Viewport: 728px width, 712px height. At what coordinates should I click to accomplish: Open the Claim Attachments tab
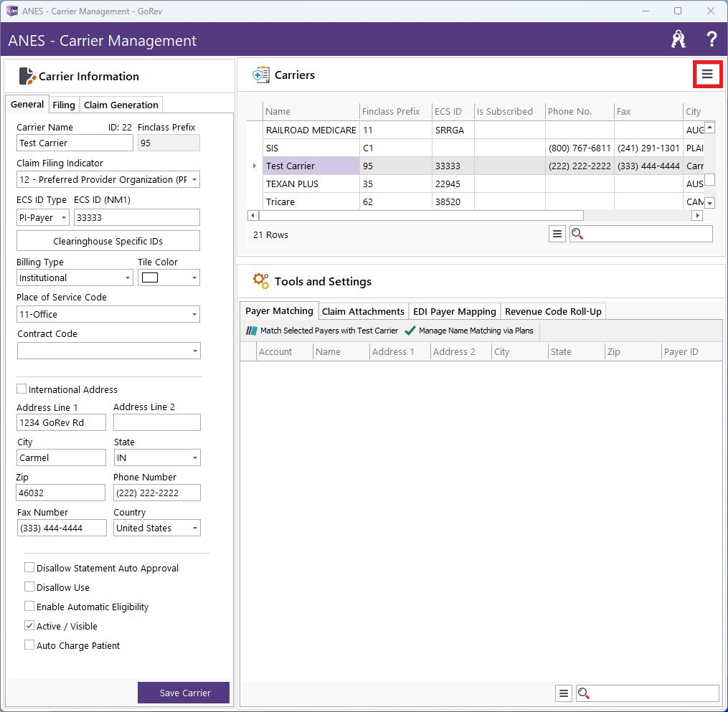click(363, 311)
